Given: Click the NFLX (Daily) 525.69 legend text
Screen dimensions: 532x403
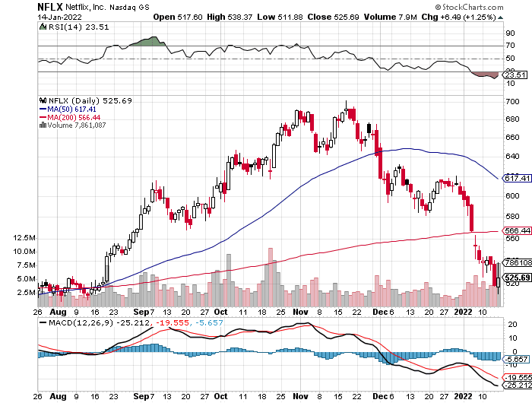Looking at the screenshot, I should click(90, 101).
